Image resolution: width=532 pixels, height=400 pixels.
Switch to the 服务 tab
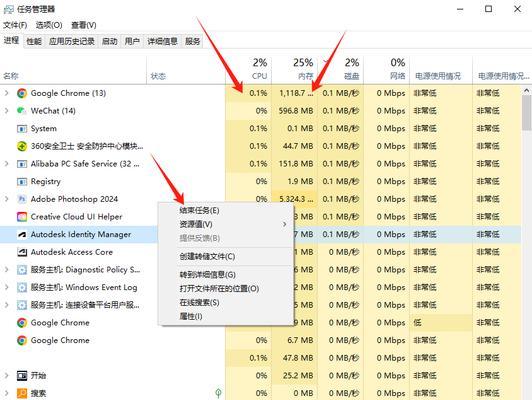(x=192, y=41)
